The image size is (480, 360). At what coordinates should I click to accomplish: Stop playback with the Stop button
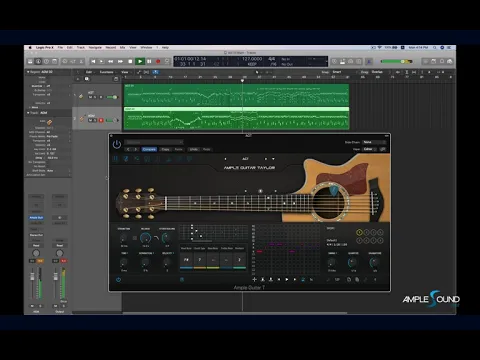[x=130, y=61]
